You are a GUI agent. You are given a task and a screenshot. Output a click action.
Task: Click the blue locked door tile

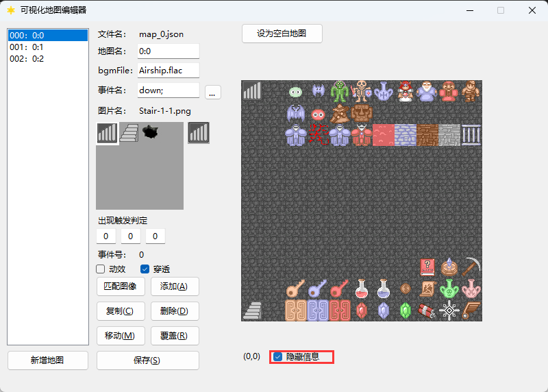click(x=318, y=310)
